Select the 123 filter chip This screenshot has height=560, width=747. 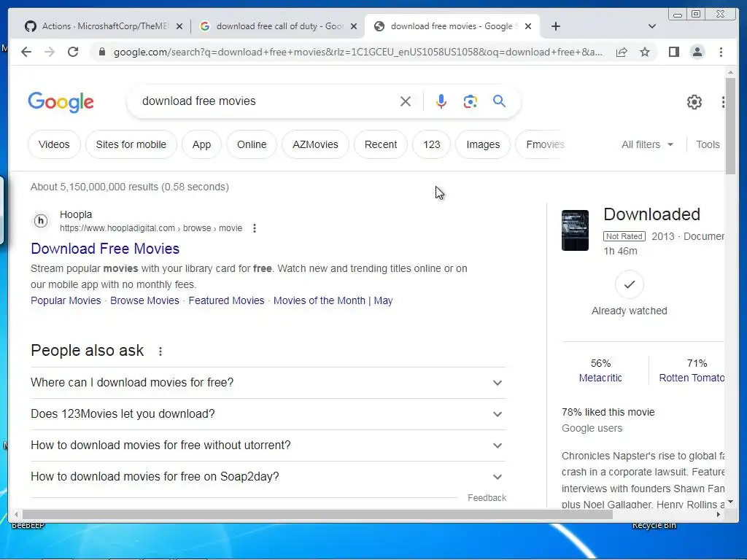tap(432, 144)
